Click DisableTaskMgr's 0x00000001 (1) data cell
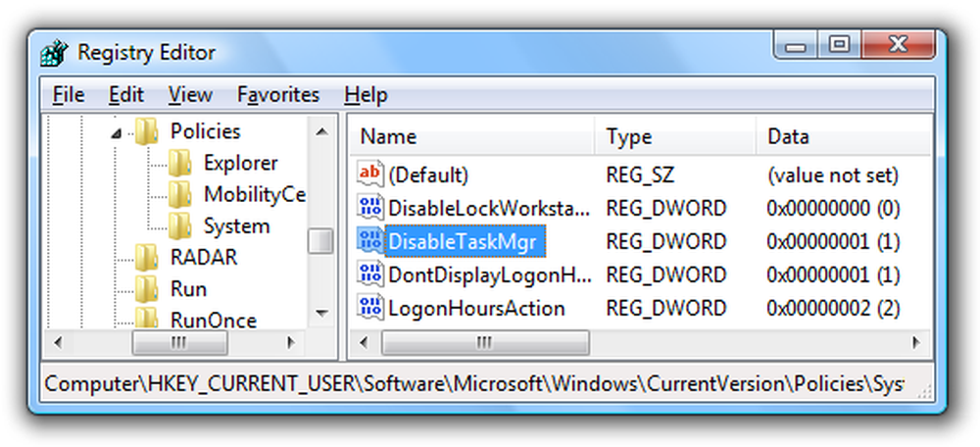 [833, 241]
